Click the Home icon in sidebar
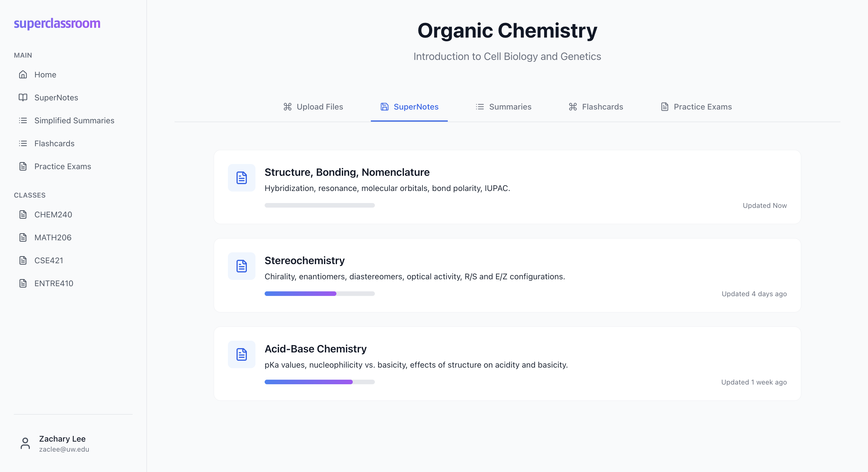Viewport: 868px width, 472px height. pyautogui.click(x=23, y=74)
